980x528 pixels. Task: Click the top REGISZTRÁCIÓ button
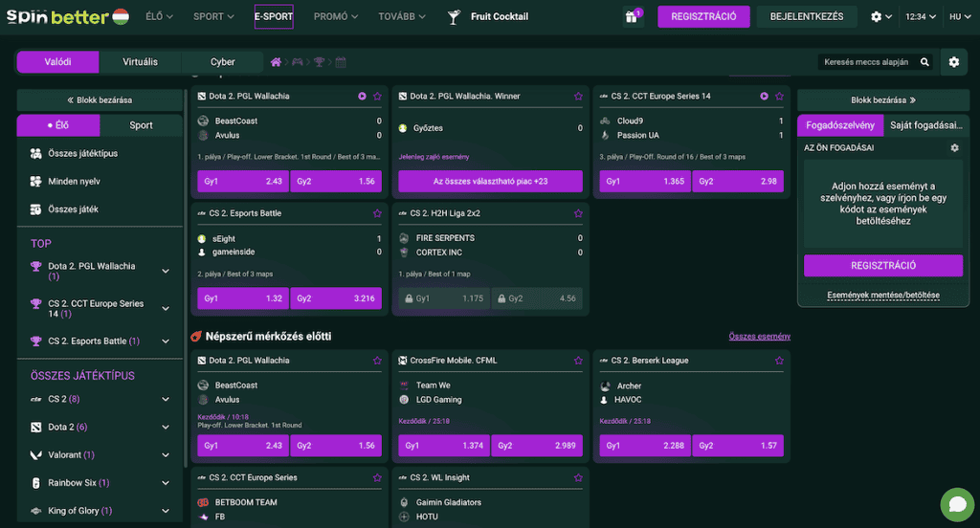tap(703, 17)
